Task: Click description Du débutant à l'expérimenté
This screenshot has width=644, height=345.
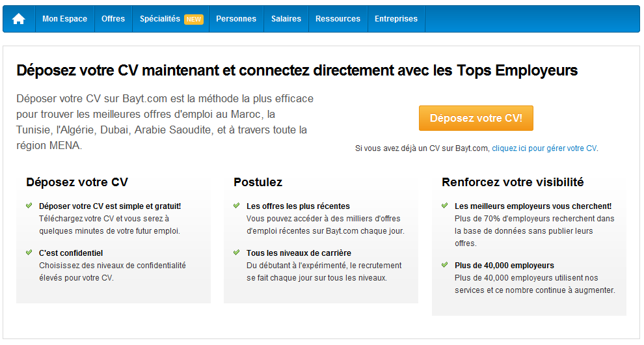Action: click(324, 272)
